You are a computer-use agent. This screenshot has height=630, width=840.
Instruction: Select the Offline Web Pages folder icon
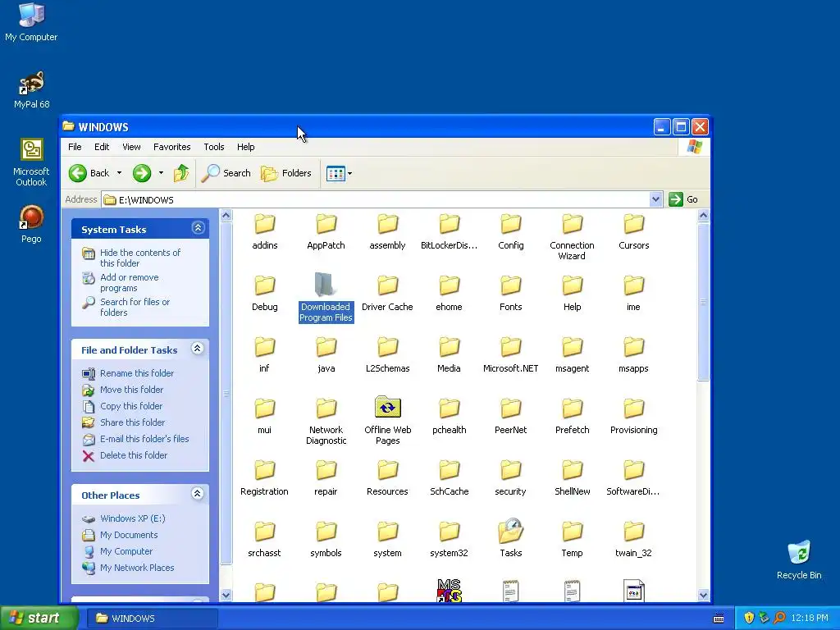click(388, 408)
